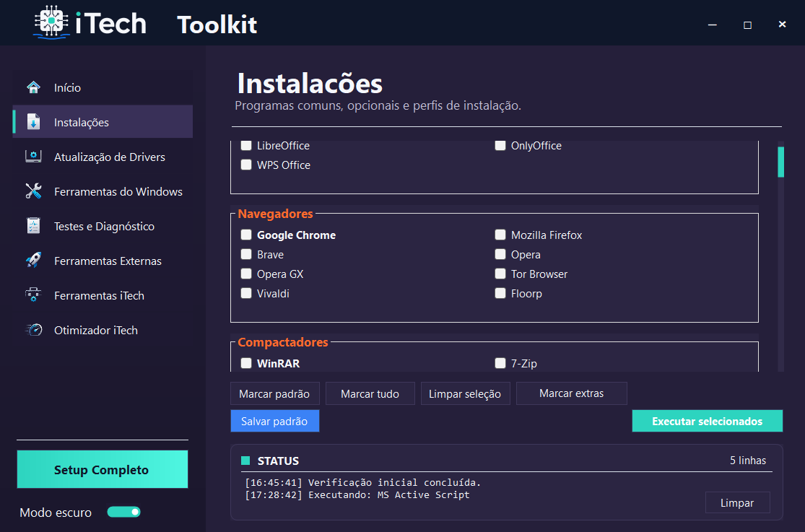The image size is (805, 532).
Task: Click the Marcar tudo button
Action: (x=370, y=393)
